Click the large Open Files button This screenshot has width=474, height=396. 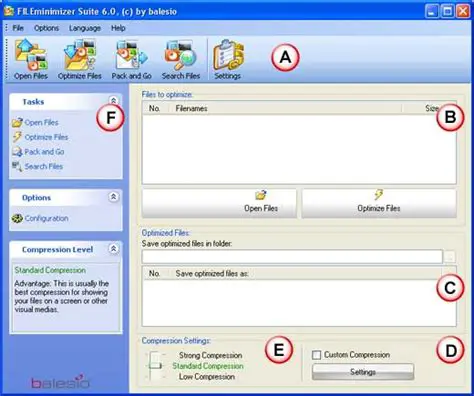click(219, 203)
